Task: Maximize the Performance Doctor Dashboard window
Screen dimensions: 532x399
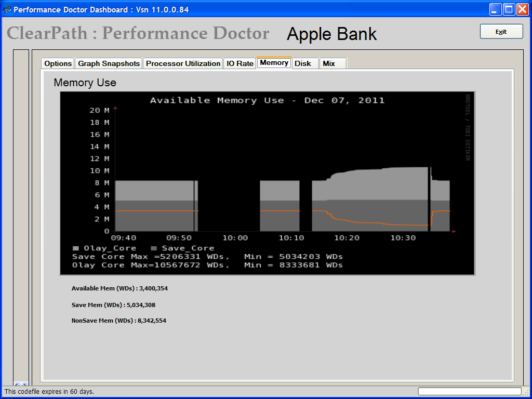Action: (x=509, y=9)
